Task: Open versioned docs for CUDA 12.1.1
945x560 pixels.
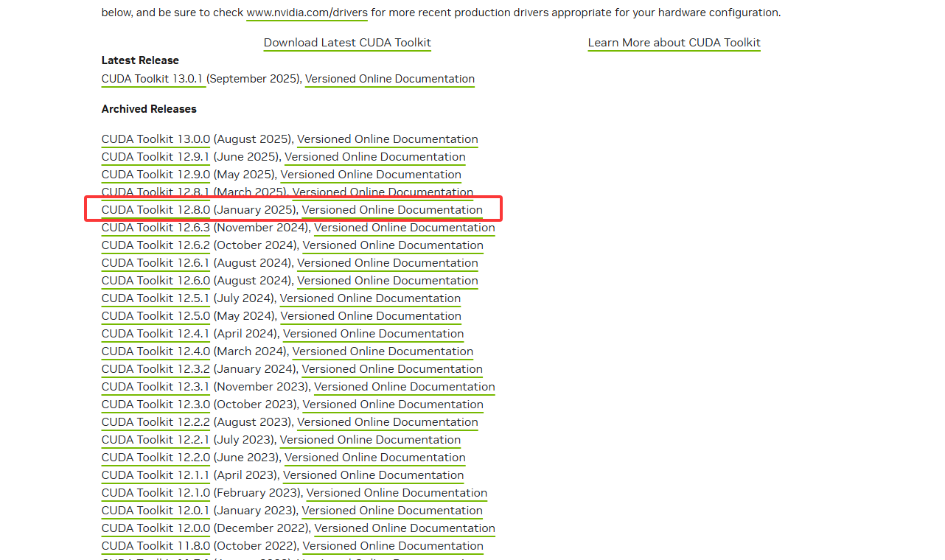Action: (x=373, y=475)
